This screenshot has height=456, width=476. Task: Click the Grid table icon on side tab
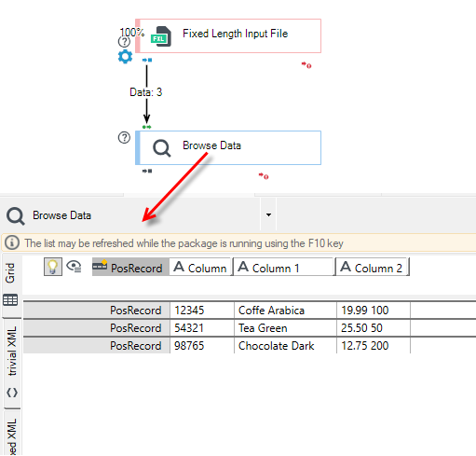click(x=10, y=300)
